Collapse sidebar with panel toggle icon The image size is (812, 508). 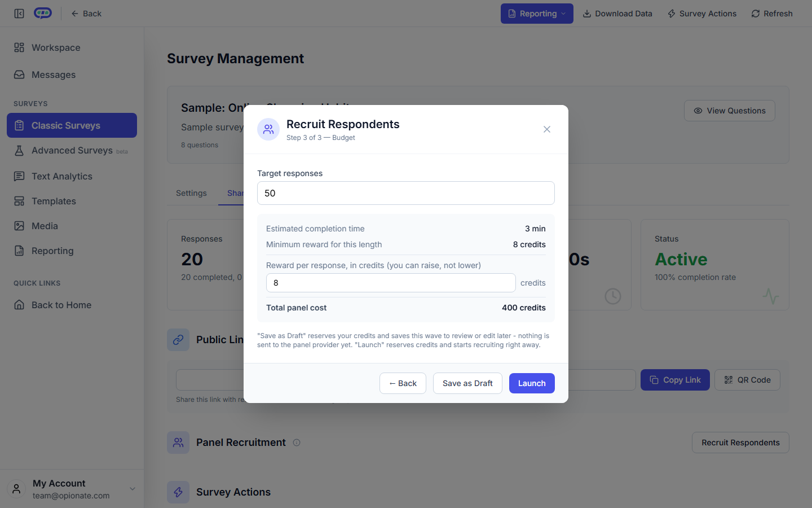coord(19,14)
